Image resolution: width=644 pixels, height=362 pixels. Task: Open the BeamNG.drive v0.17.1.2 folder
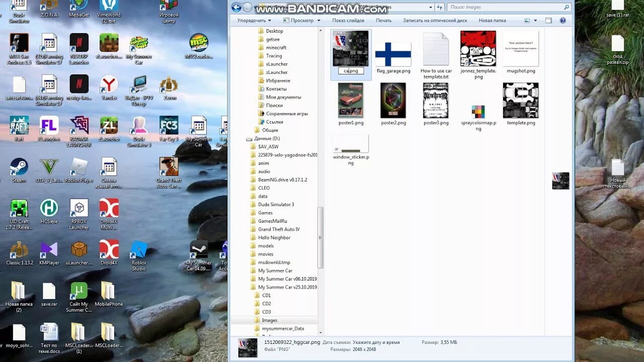pos(282,179)
